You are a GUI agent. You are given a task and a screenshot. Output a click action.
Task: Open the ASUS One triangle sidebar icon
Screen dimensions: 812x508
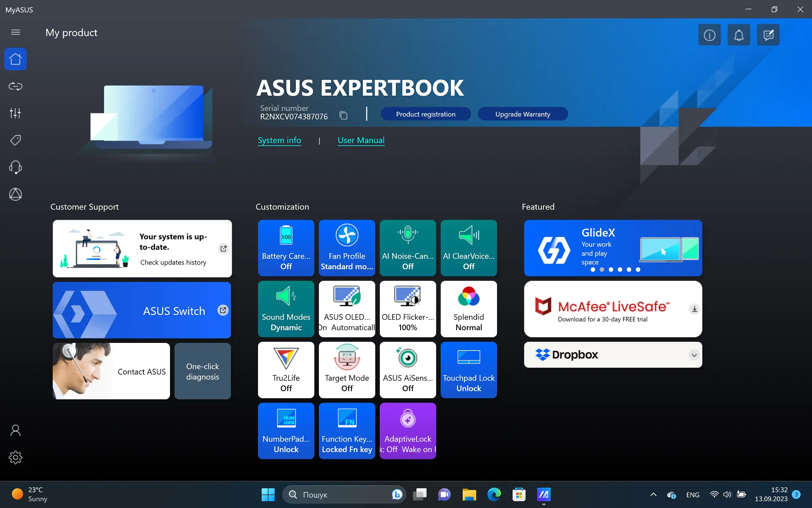point(15,194)
